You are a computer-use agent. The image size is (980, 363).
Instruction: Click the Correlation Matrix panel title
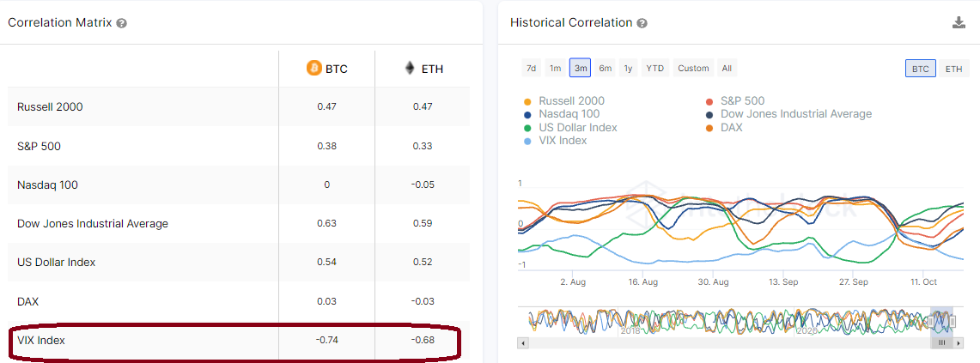(59, 22)
